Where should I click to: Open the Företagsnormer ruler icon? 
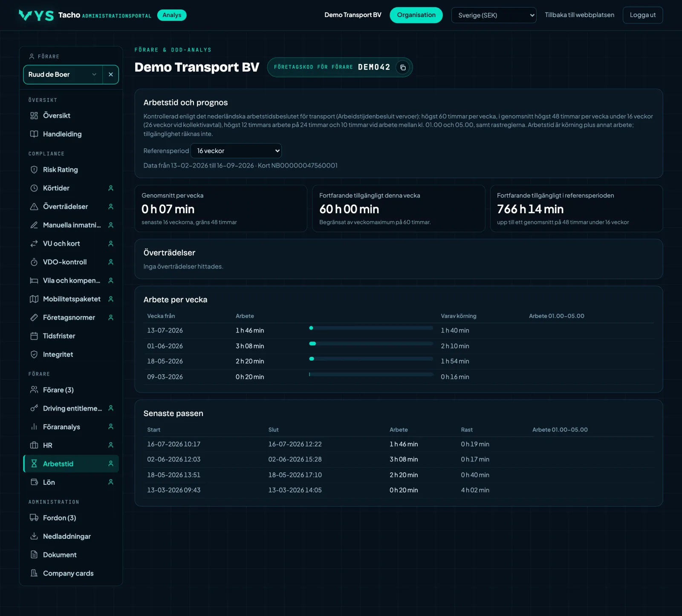(34, 318)
